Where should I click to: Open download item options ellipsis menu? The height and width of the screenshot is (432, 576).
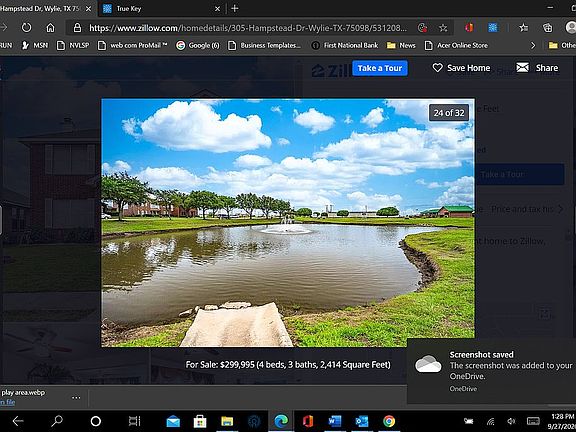[x=76, y=397]
